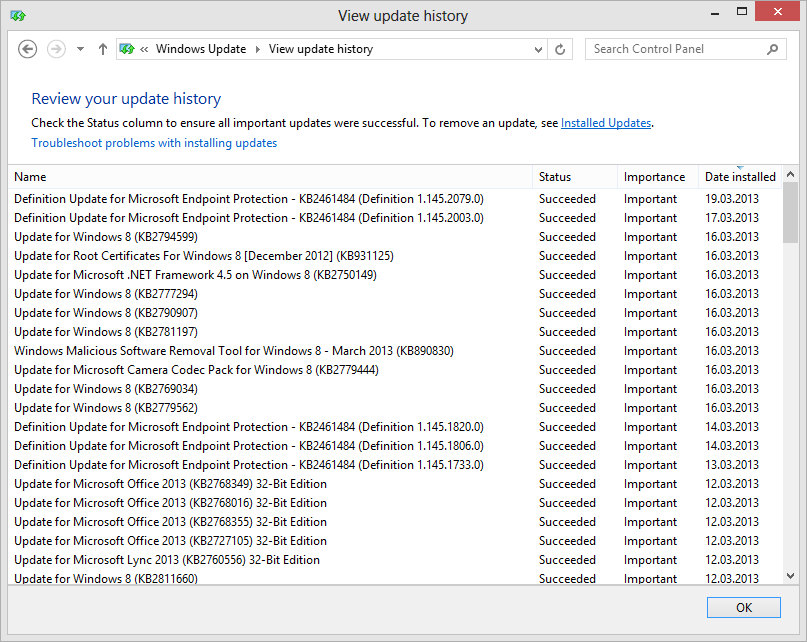Sort list by Name column header

(270, 177)
